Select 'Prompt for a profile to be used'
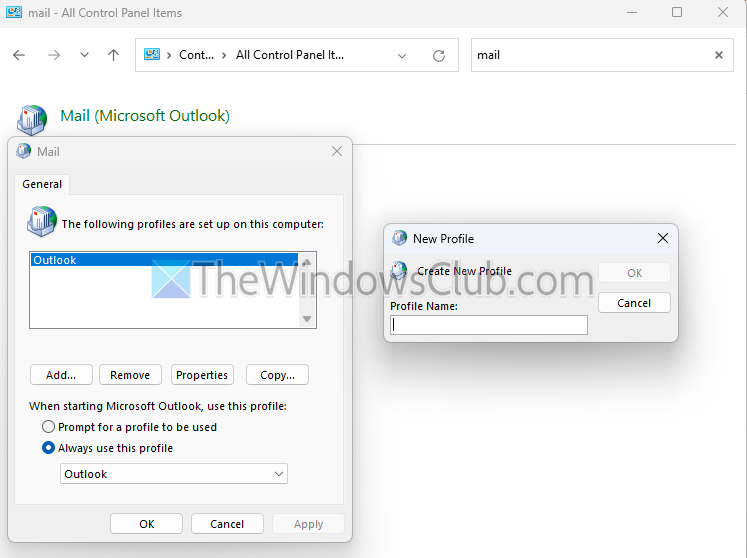The height and width of the screenshot is (558, 747). click(x=48, y=426)
